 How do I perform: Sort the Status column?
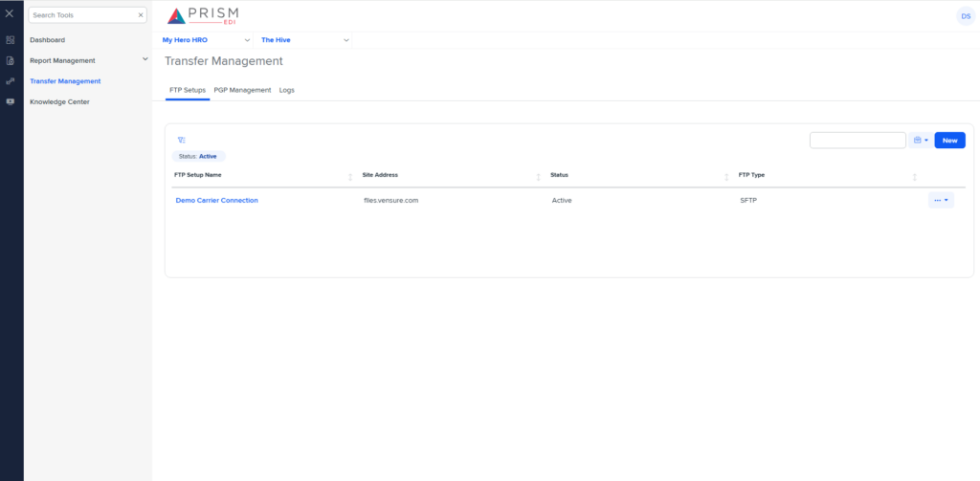(726, 178)
